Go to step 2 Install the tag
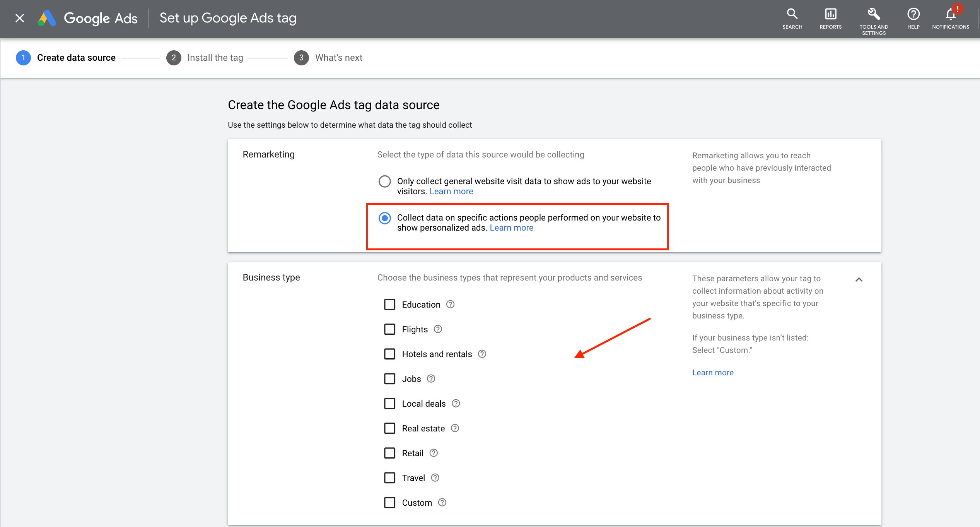The height and width of the screenshot is (527, 980). 205,58
